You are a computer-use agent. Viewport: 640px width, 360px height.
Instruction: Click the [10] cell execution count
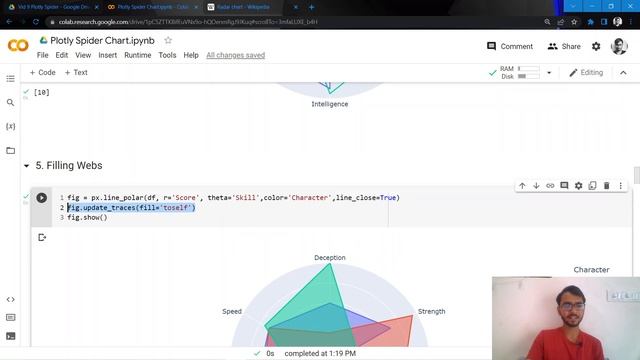pos(42,92)
